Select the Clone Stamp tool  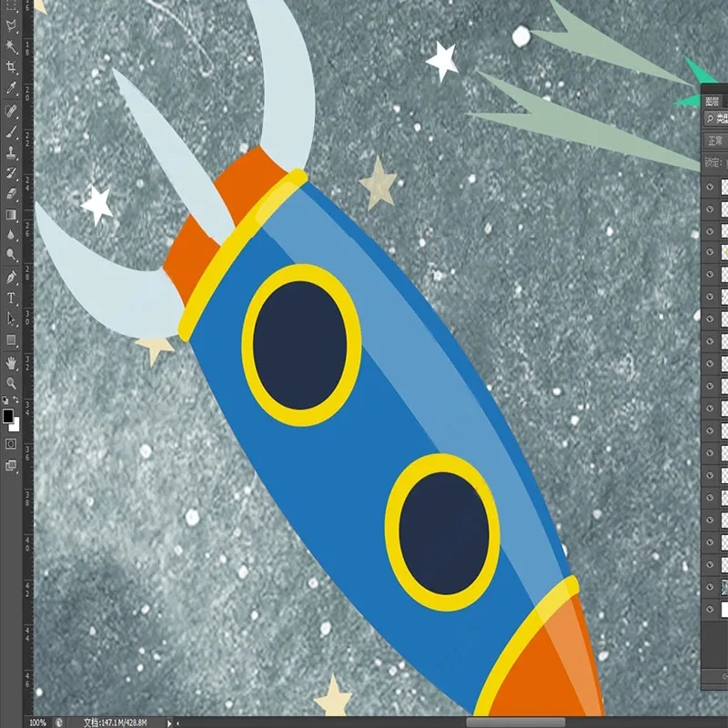coord(11,152)
